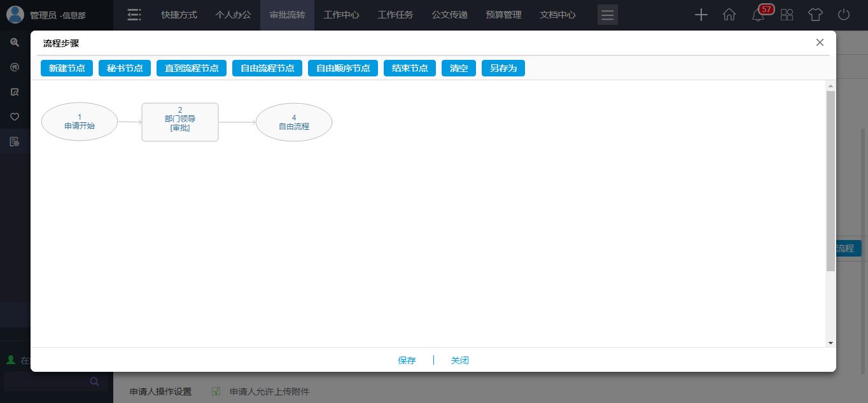Click the 结束节点 button
This screenshot has width=868, height=403.
pyautogui.click(x=410, y=68)
